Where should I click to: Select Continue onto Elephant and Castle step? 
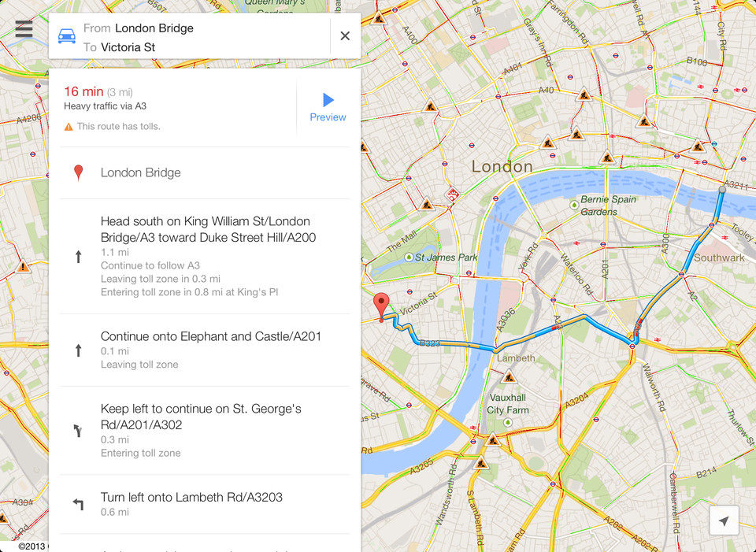pyautogui.click(x=205, y=350)
